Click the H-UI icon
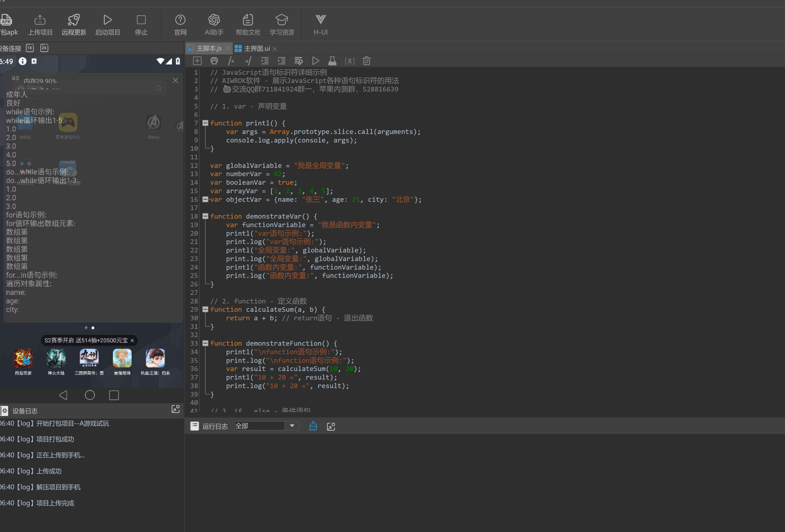Screen dimensions: 785x532 [x=320, y=20]
